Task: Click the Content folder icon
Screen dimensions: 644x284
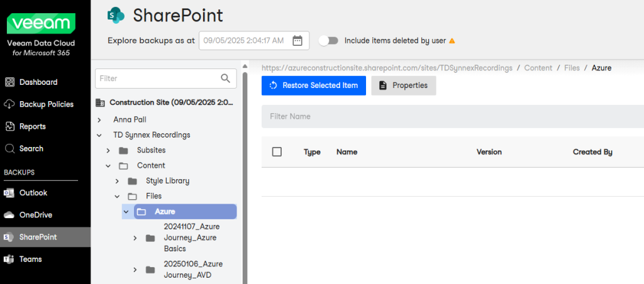Action: 123,166
